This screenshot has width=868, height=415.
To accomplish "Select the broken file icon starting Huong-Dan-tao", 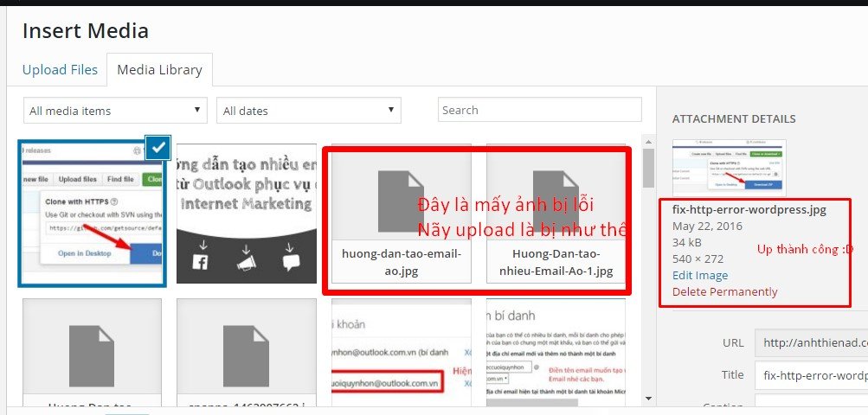I will click(92, 354).
